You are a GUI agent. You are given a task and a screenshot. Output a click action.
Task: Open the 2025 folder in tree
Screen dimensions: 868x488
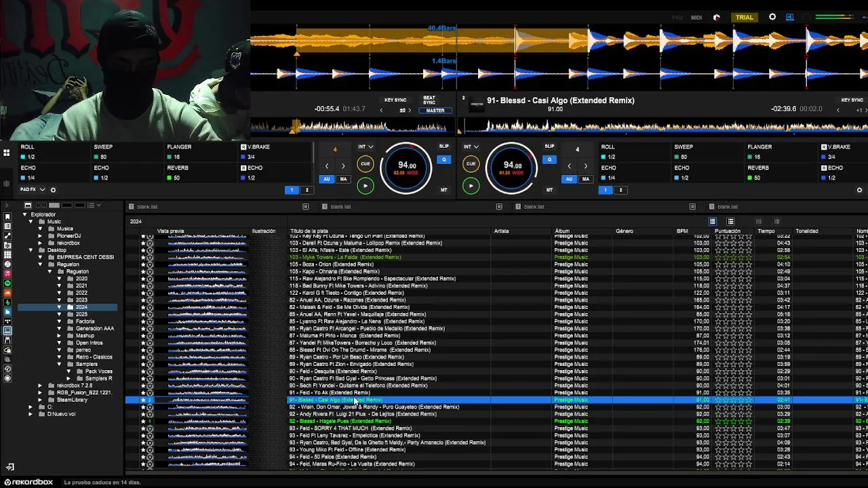(x=81, y=314)
